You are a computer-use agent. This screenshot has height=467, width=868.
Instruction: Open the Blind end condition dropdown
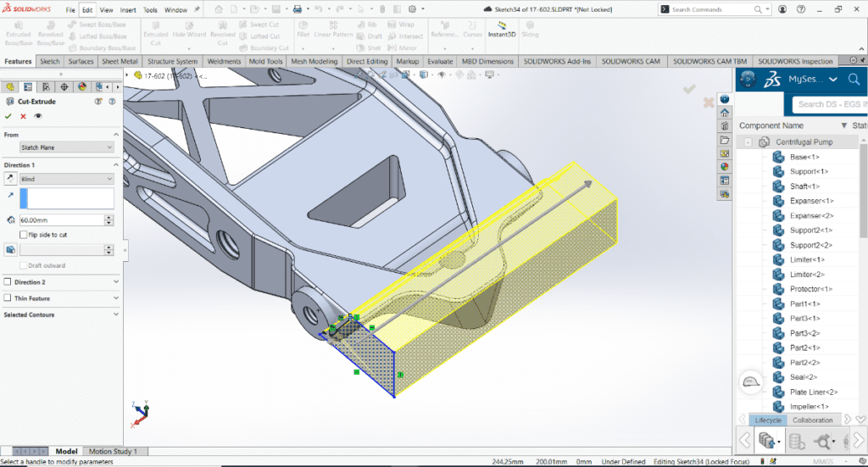tap(66, 179)
